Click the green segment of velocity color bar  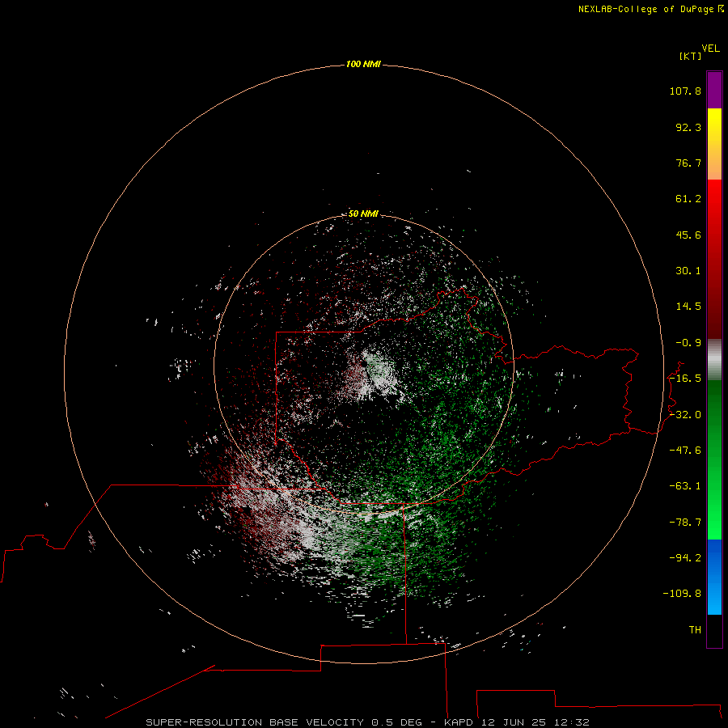point(714,459)
